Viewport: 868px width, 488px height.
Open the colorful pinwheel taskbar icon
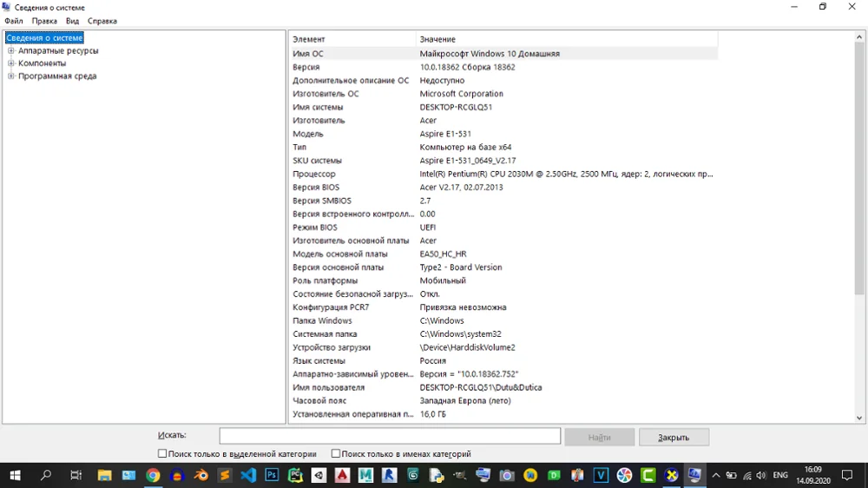(624, 475)
